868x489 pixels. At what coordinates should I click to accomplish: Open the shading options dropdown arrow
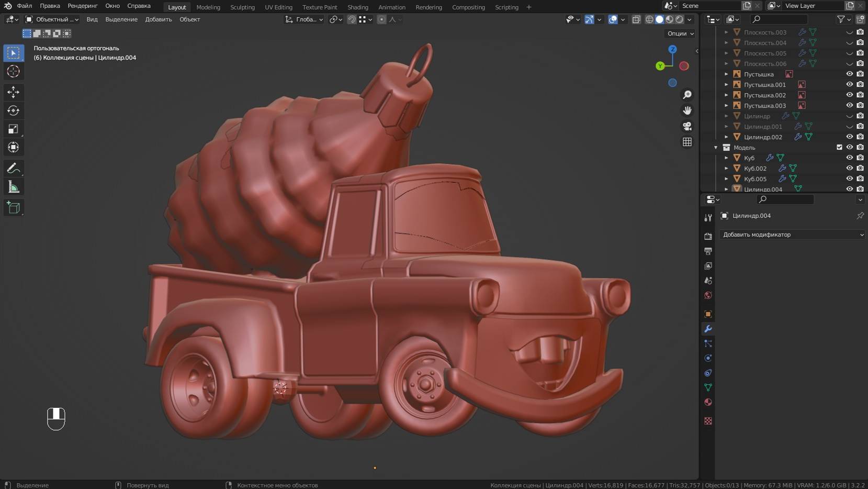point(690,19)
